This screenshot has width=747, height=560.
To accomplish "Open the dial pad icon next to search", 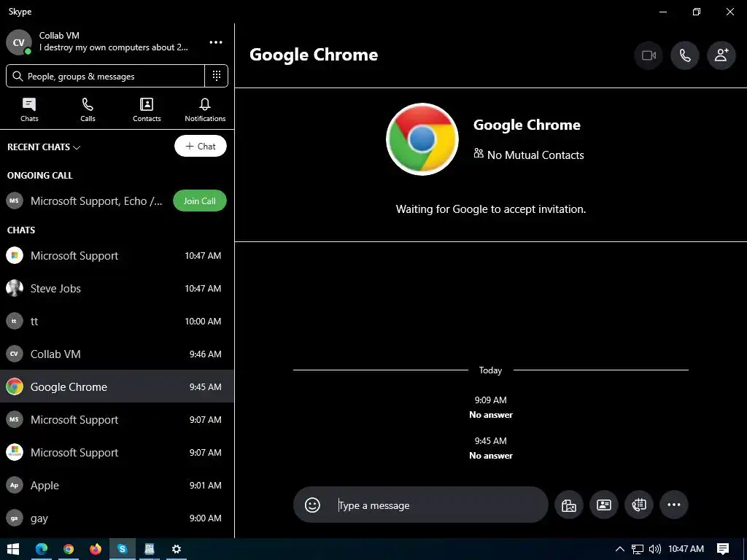I will click(216, 76).
